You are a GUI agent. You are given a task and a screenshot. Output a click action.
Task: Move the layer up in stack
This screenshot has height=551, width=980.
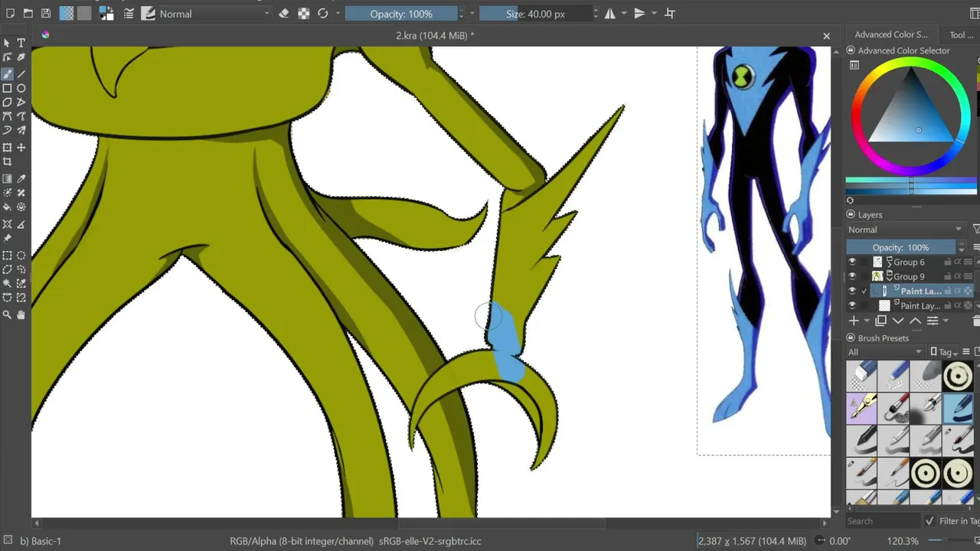915,321
